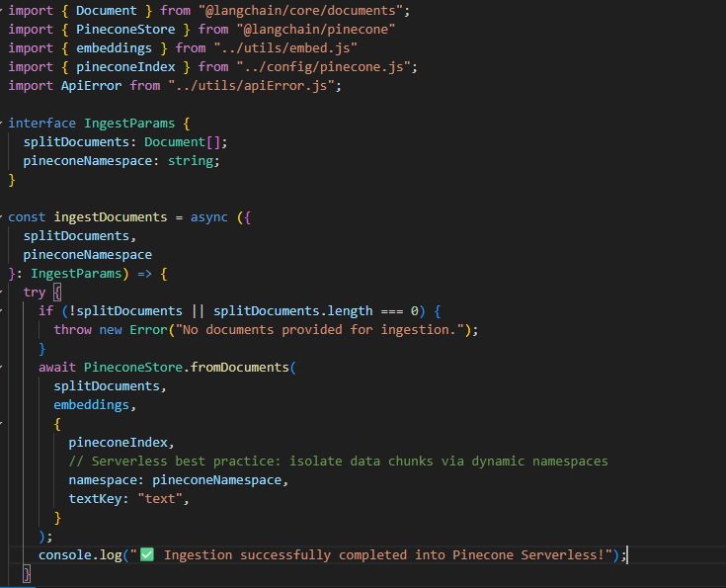
Task: Click the => arrow token
Action: (144, 274)
